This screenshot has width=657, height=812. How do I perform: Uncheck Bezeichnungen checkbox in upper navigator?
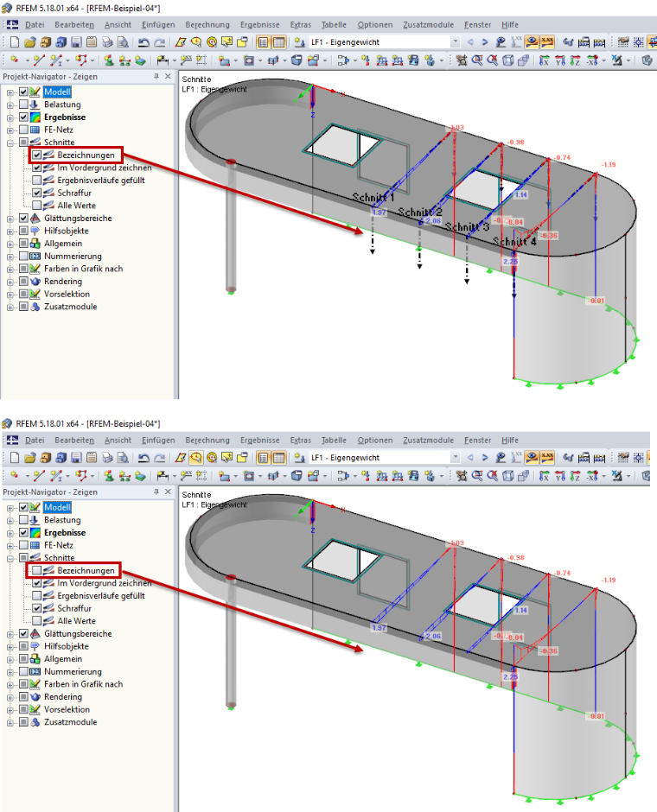[x=37, y=155]
